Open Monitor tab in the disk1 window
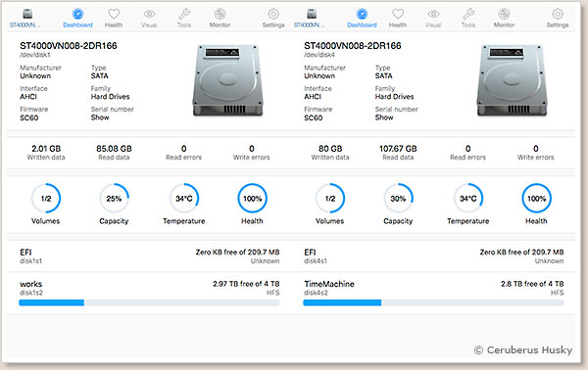The height and width of the screenshot is (370, 588). 220,19
